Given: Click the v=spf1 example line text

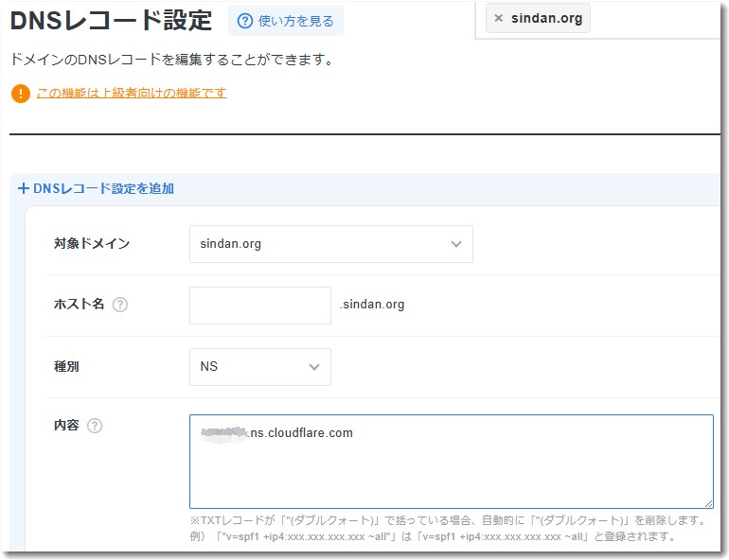Looking at the screenshot, I should click(434, 536).
